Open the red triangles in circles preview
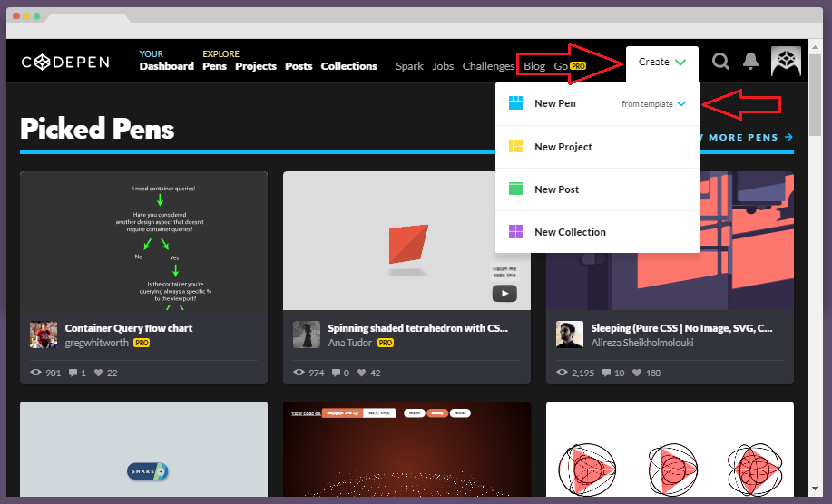 (670, 449)
